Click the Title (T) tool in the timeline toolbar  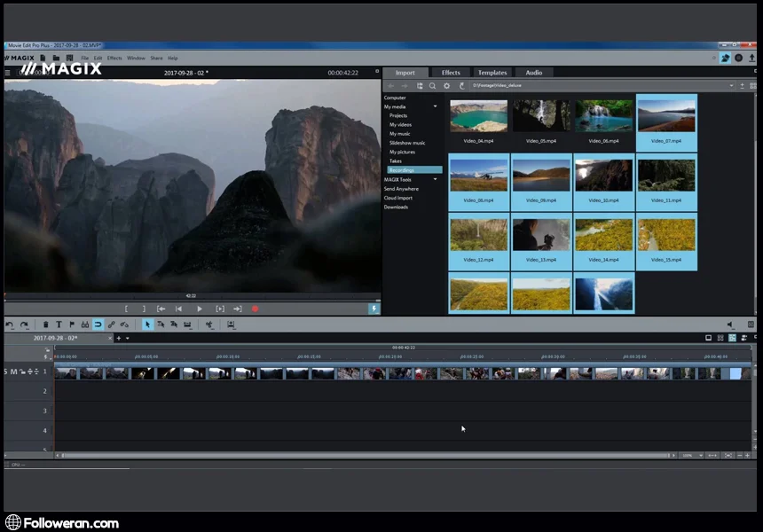coord(59,325)
